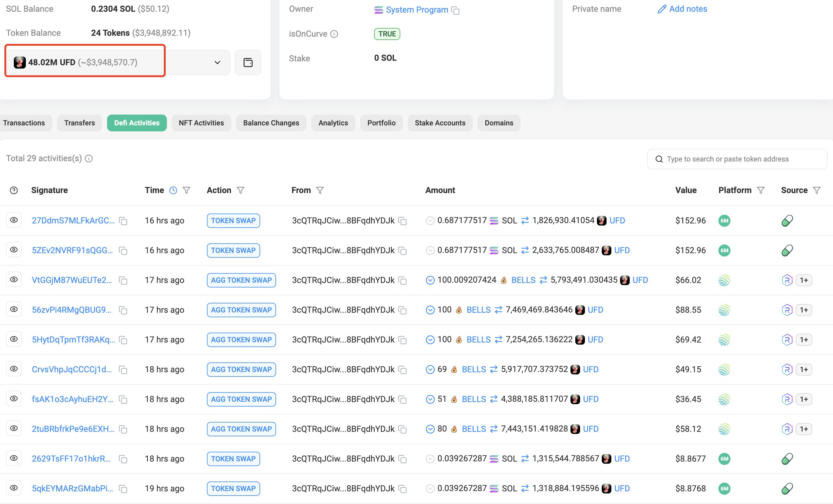Viewport: 833px width, 504px height.
Task: Click the pencil Add notes icon
Action: 662,9
